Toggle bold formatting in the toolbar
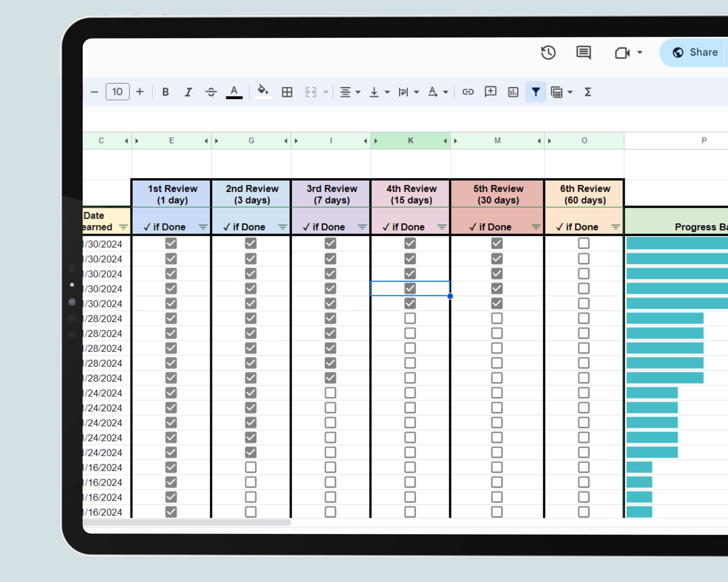Viewport: 728px width, 582px height. point(165,92)
